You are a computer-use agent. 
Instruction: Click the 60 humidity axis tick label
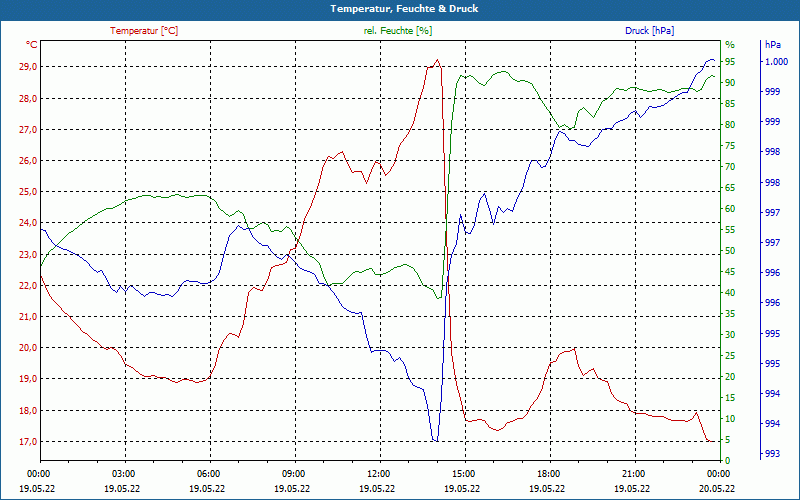point(730,209)
